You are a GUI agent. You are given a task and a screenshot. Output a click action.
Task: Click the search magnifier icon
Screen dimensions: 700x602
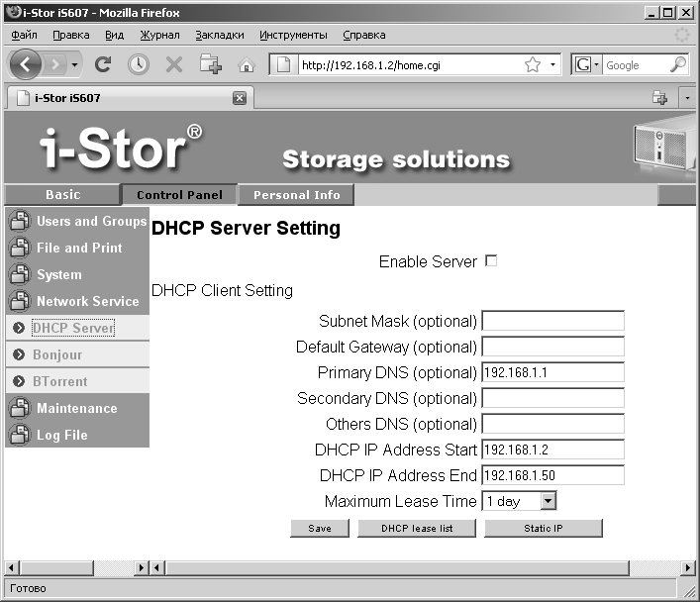pos(678,65)
